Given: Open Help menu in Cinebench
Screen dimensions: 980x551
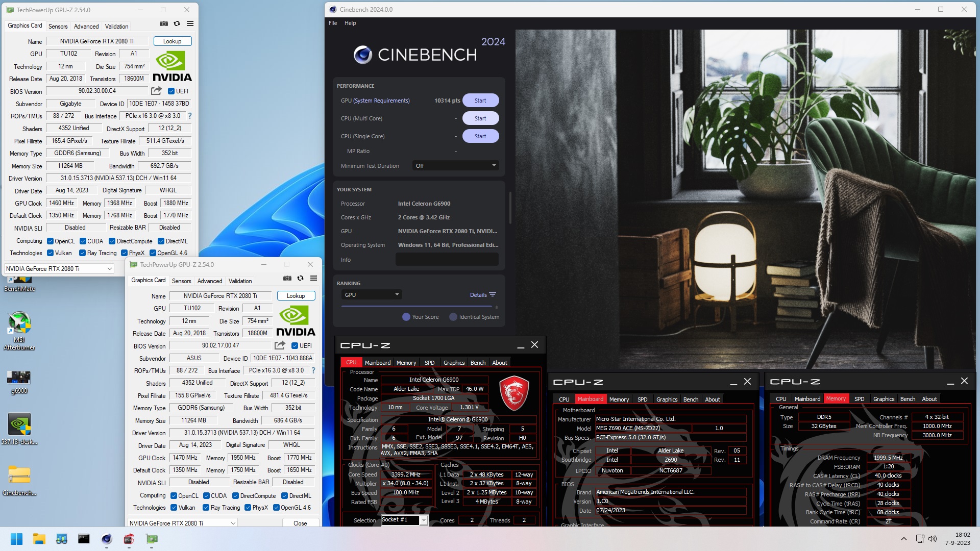Looking at the screenshot, I should [x=350, y=23].
